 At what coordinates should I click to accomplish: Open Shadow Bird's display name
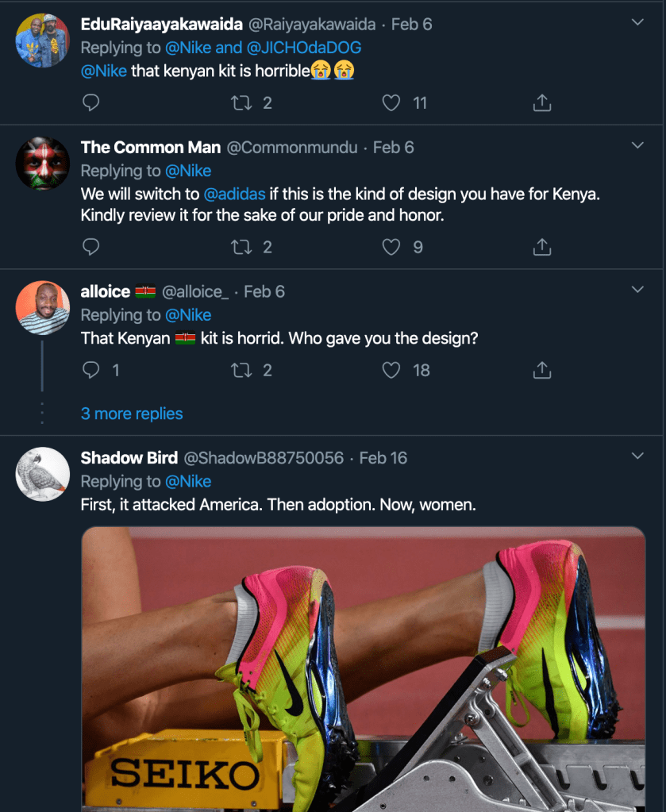tap(129, 458)
